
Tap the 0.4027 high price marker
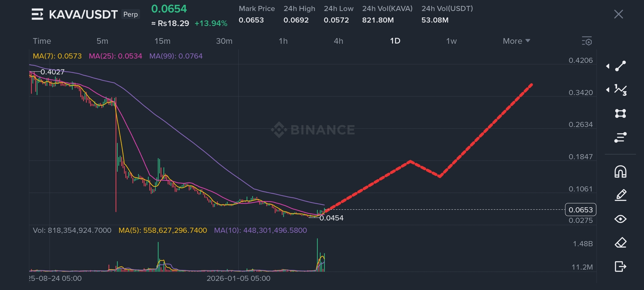[x=52, y=72]
